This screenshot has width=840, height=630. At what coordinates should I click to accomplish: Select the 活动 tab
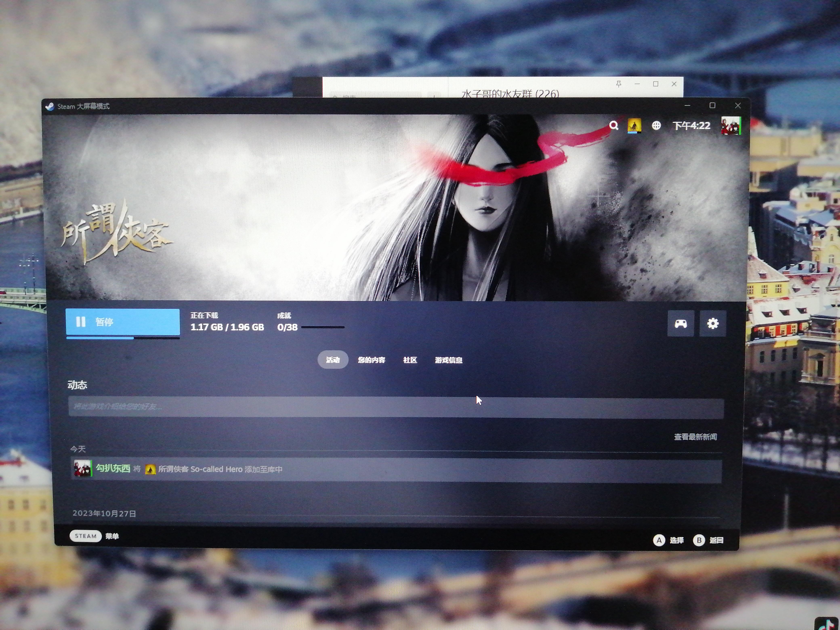[x=333, y=360]
